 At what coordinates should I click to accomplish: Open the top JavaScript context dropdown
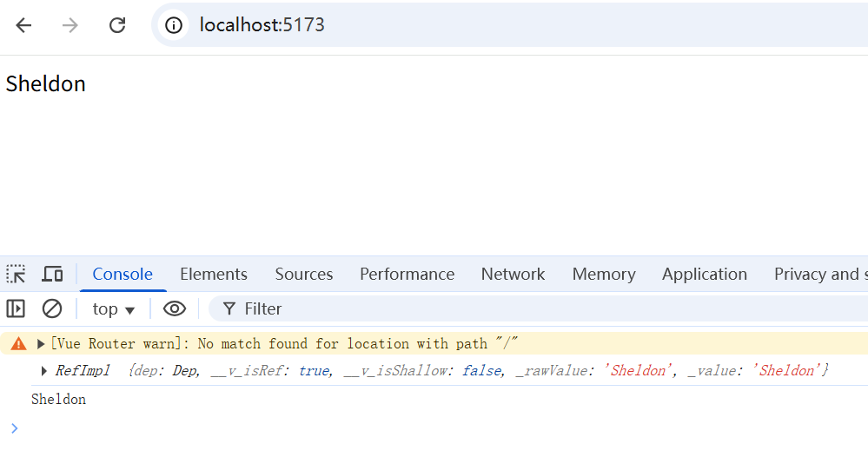[114, 309]
